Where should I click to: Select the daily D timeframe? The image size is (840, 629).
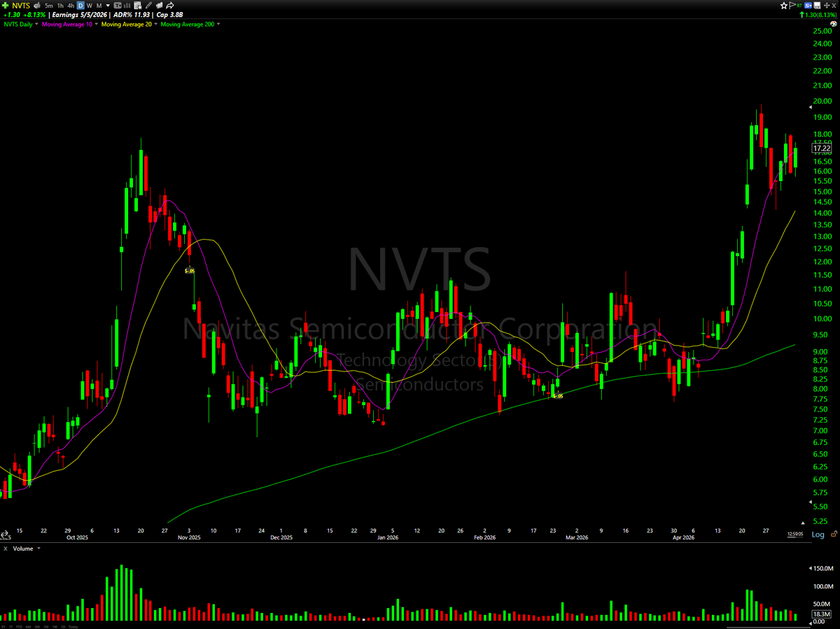click(x=80, y=6)
